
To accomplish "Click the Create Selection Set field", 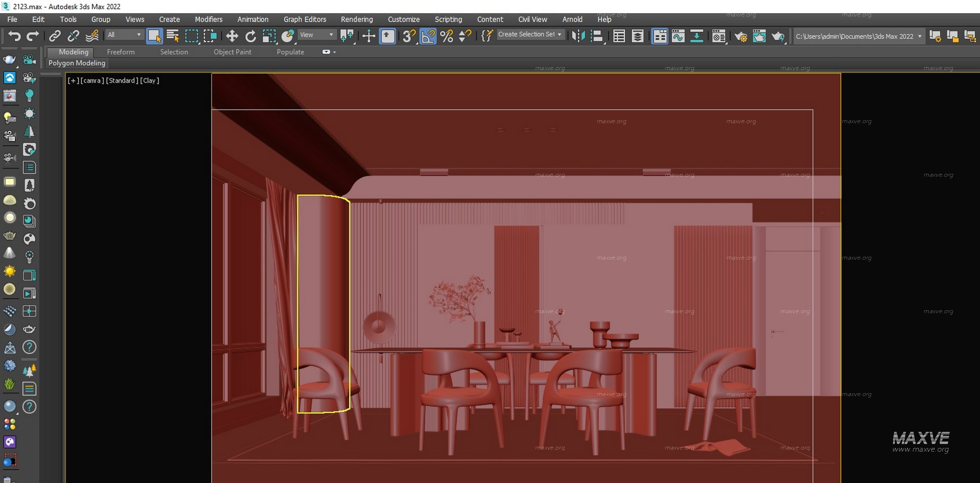I will pyautogui.click(x=527, y=34).
